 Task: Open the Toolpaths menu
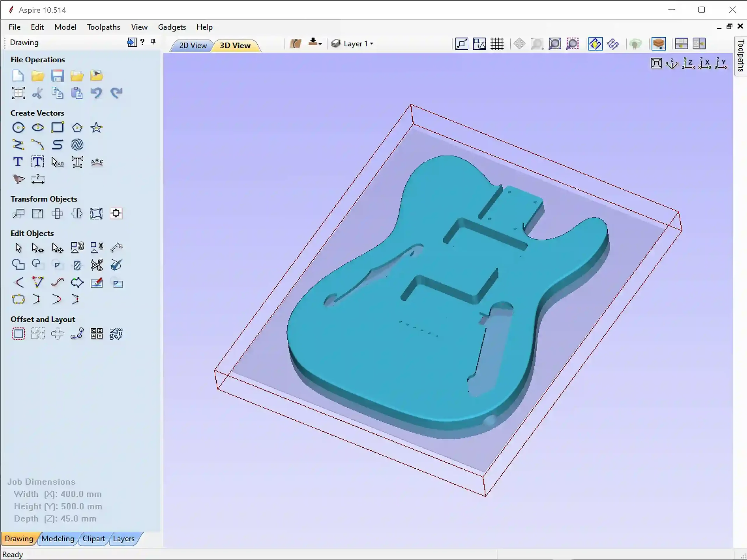coord(103,27)
